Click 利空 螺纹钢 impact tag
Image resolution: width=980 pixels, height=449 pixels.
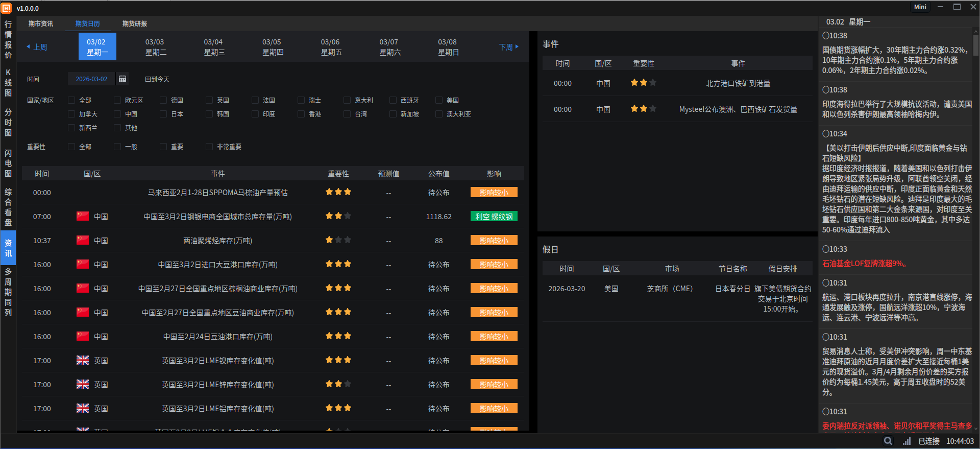(494, 216)
